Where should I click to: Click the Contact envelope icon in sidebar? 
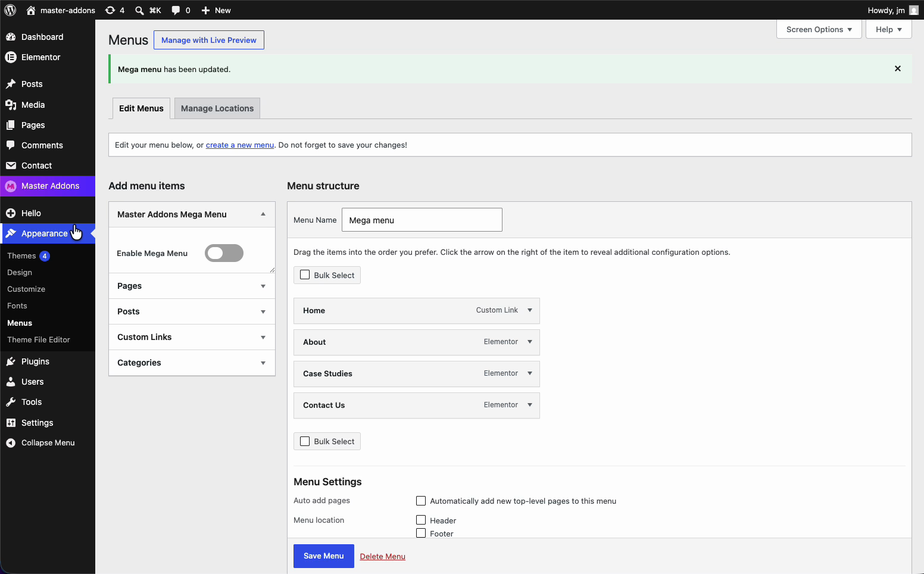(11, 166)
